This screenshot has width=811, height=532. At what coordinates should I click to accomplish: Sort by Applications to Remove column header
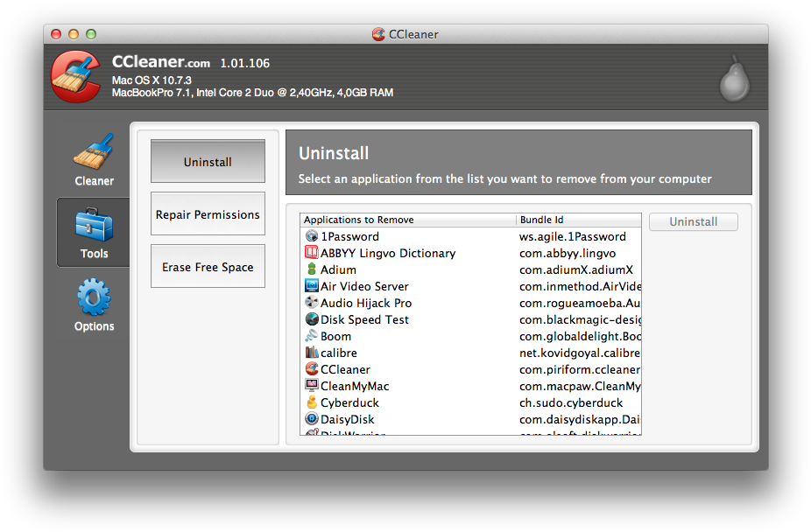tap(408, 220)
